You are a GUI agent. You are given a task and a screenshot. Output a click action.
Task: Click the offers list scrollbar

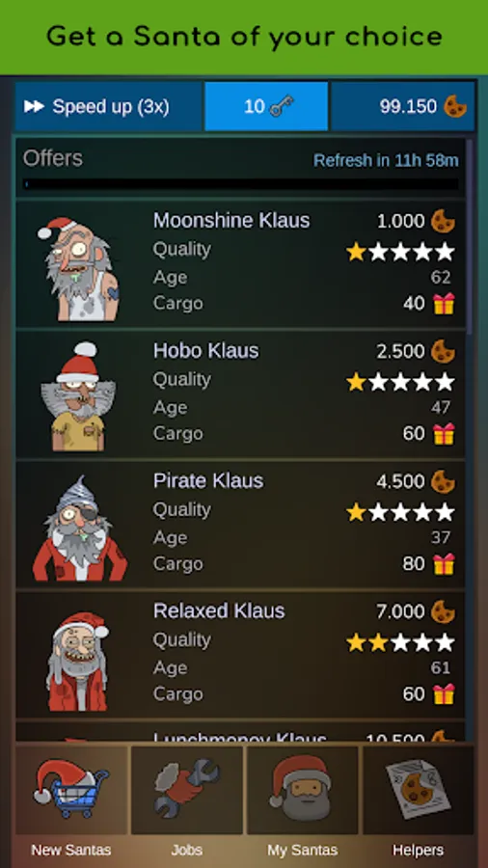tap(470, 238)
